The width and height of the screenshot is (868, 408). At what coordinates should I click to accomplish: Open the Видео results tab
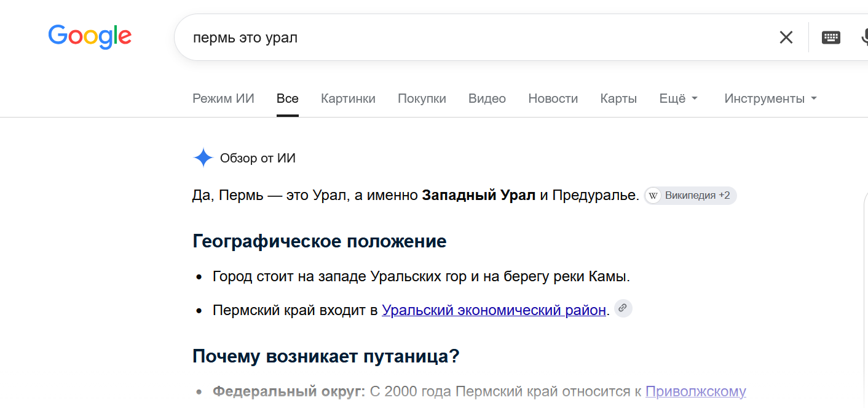coord(487,98)
